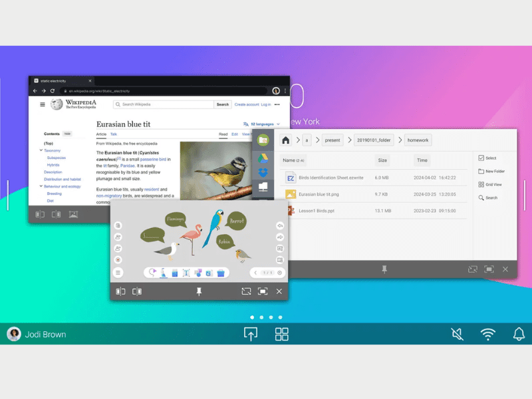This screenshot has width=532, height=399.
Task: Pin the whiteboard window with pushpin icon
Action: click(199, 291)
